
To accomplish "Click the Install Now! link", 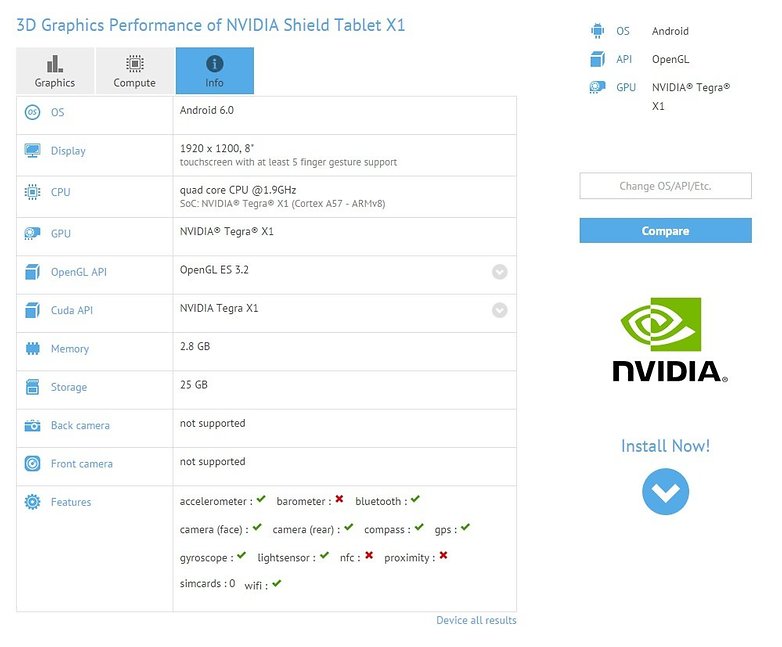I will 665,446.
